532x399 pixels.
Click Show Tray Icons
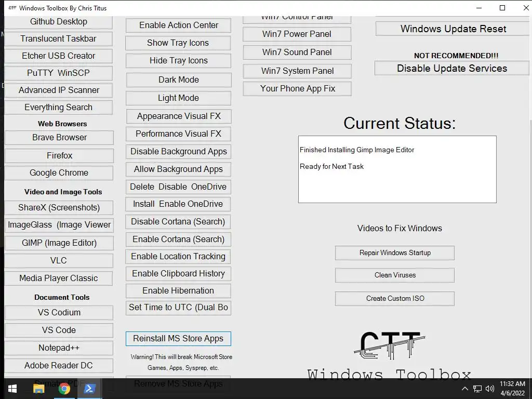178,43
